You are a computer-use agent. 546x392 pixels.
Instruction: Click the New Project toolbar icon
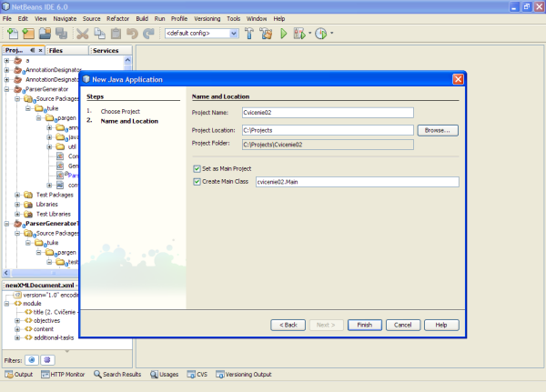tap(28, 34)
